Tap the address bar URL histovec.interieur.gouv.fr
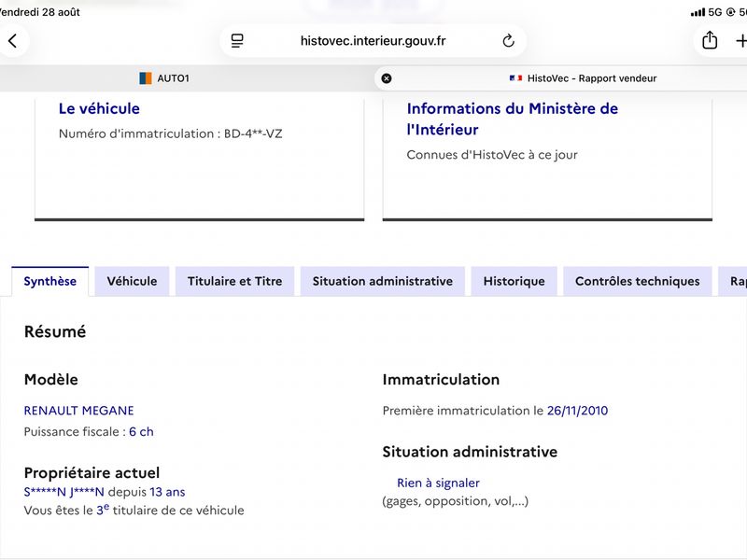Screen dimensions: 747x560 (373, 41)
